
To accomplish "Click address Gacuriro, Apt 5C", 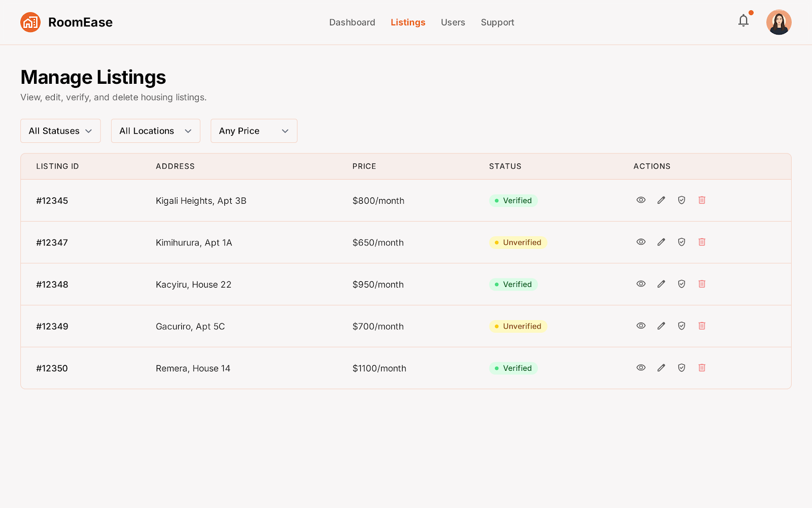I will coord(190,326).
